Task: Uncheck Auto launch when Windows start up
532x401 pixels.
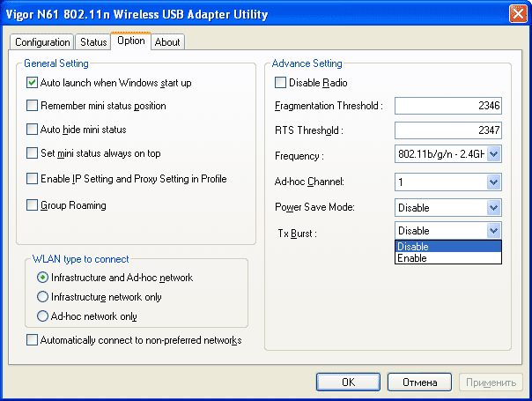Action: click(32, 83)
